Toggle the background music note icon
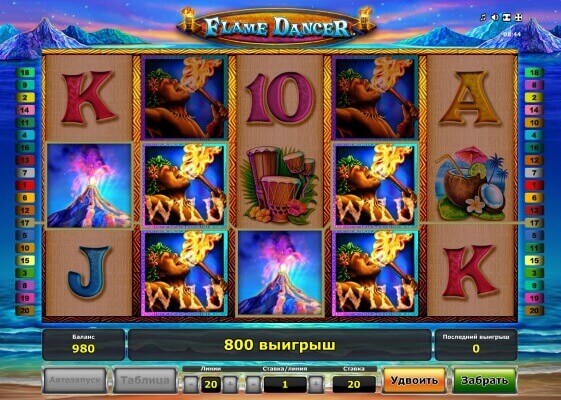This screenshot has width=561, height=400. point(484,17)
